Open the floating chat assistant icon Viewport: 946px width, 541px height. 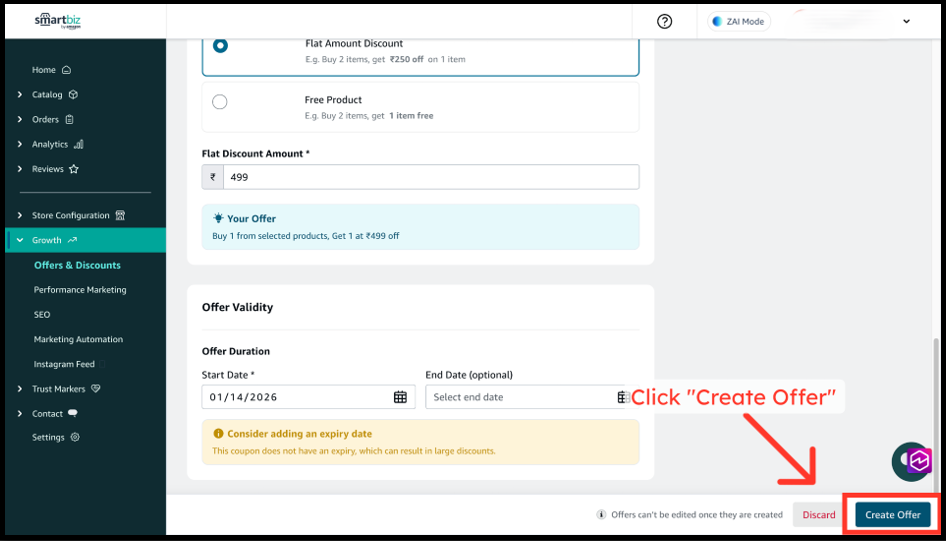point(913,461)
